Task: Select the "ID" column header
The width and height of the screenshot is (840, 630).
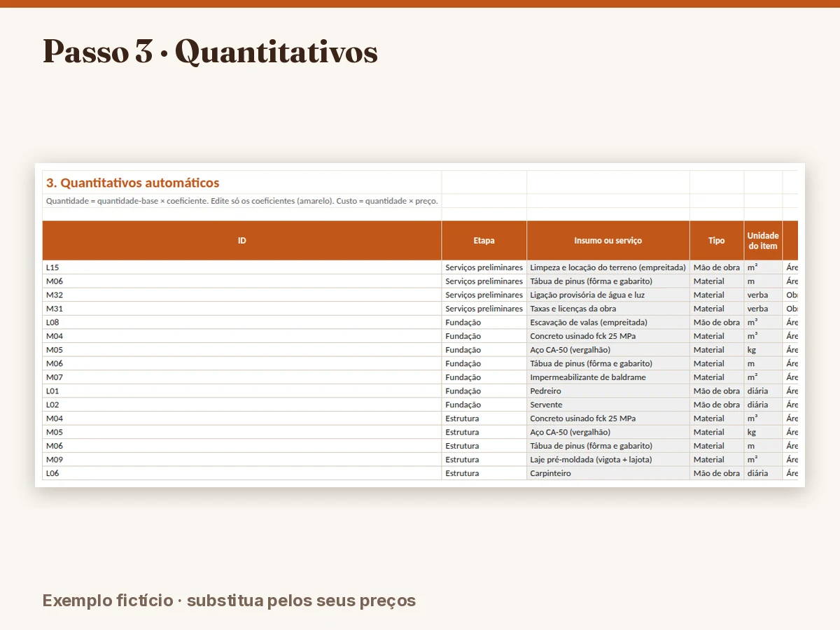Action: 242,241
